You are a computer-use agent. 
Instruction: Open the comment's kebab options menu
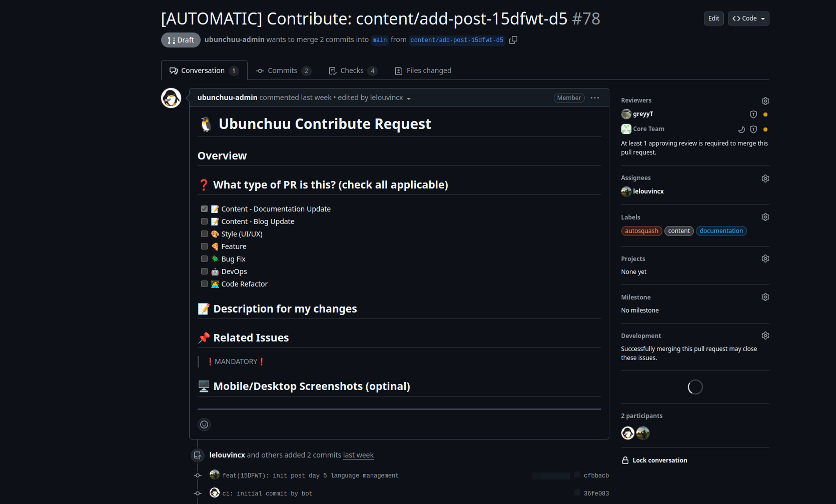pyautogui.click(x=594, y=97)
